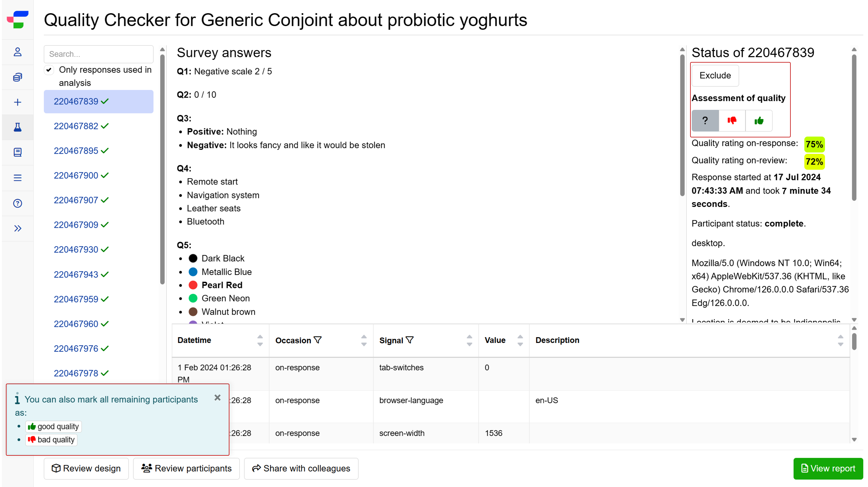Select the flask experiments sidebar icon

click(18, 127)
